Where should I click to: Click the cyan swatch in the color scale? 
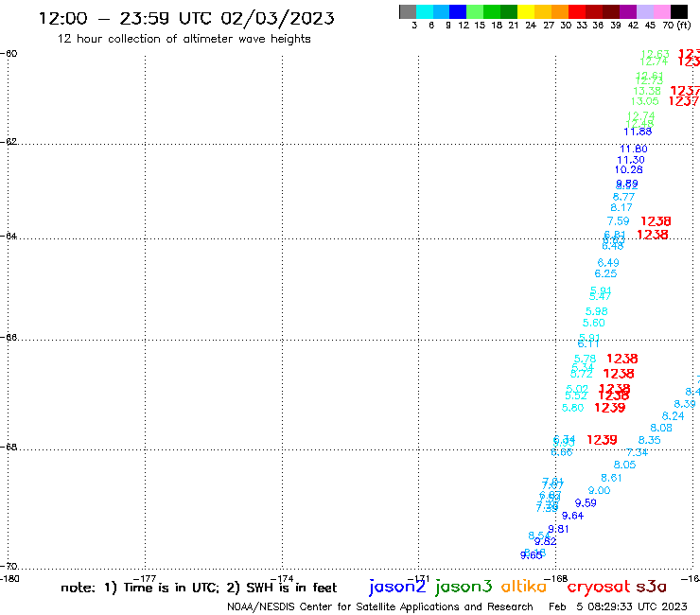pos(425,11)
